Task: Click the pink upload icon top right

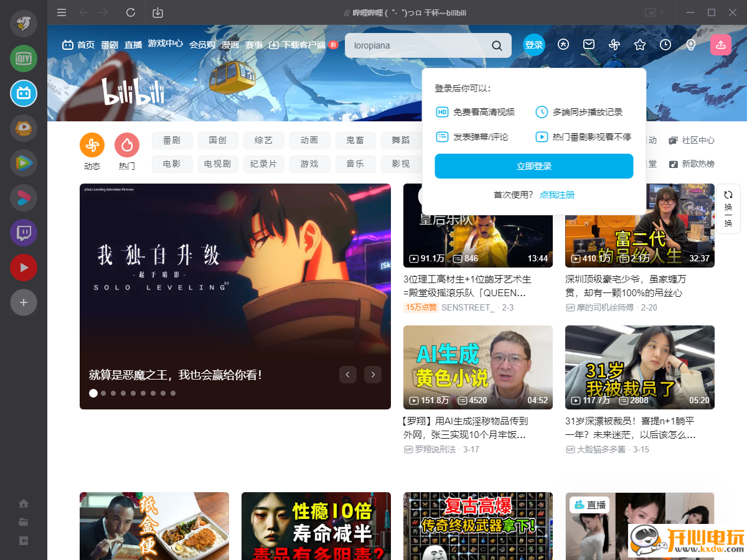Action: click(720, 44)
